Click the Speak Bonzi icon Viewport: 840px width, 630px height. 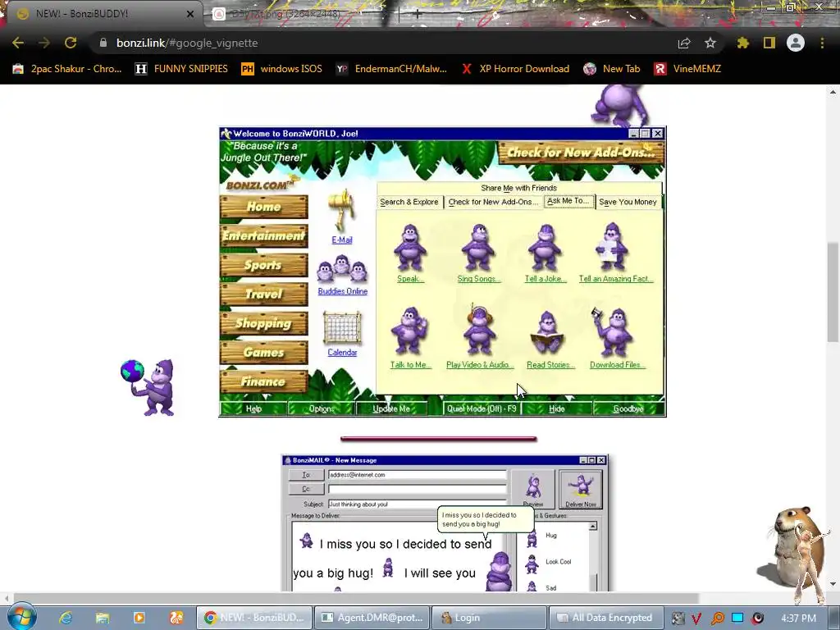(x=410, y=248)
